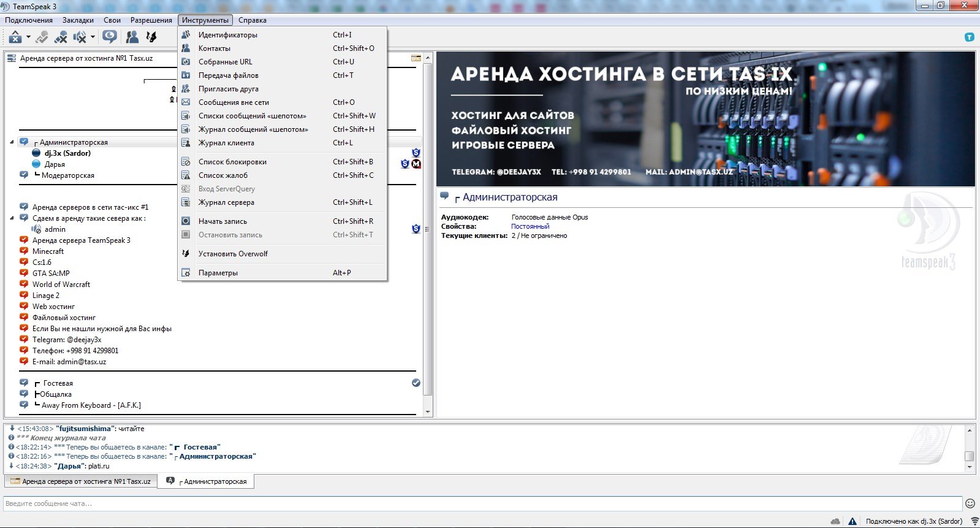
Task: Click the Сообщения вне сети envelope icon
Action: pos(186,102)
